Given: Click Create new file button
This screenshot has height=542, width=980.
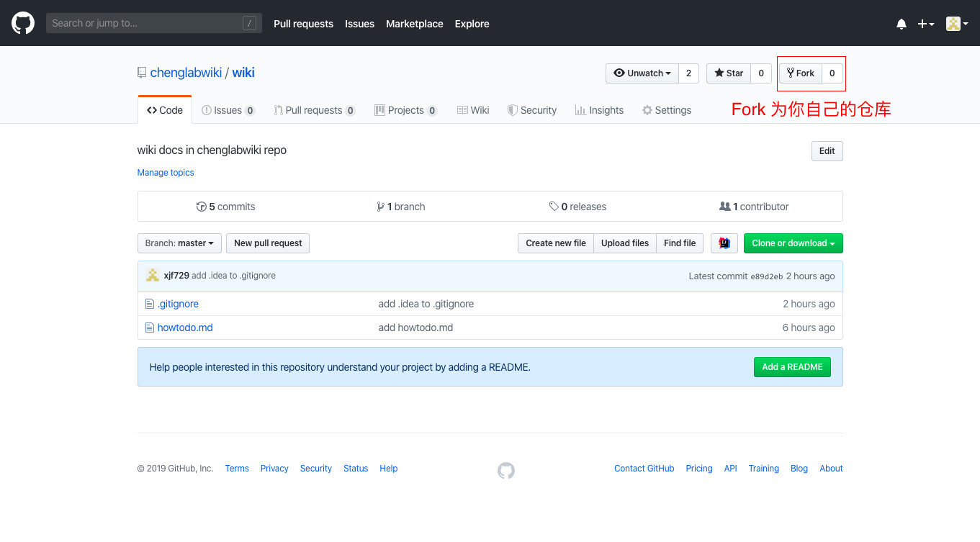Looking at the screenshot, I should [556, 243].
